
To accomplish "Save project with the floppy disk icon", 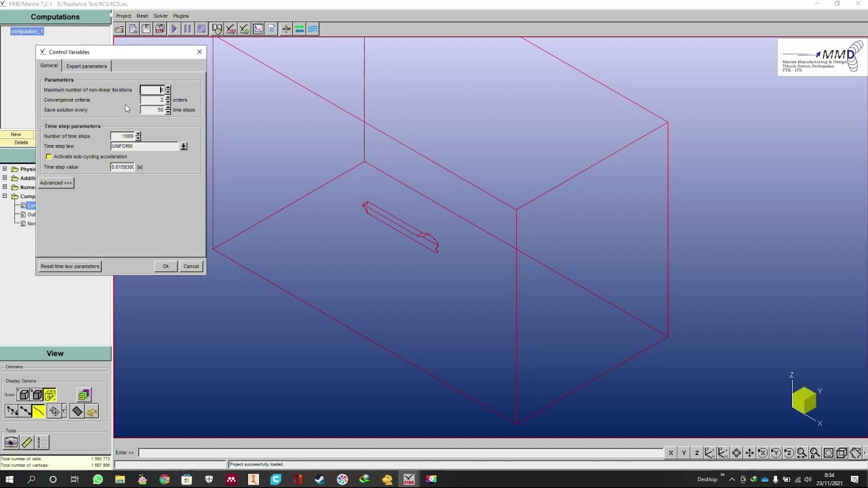I will click(146, 28).
